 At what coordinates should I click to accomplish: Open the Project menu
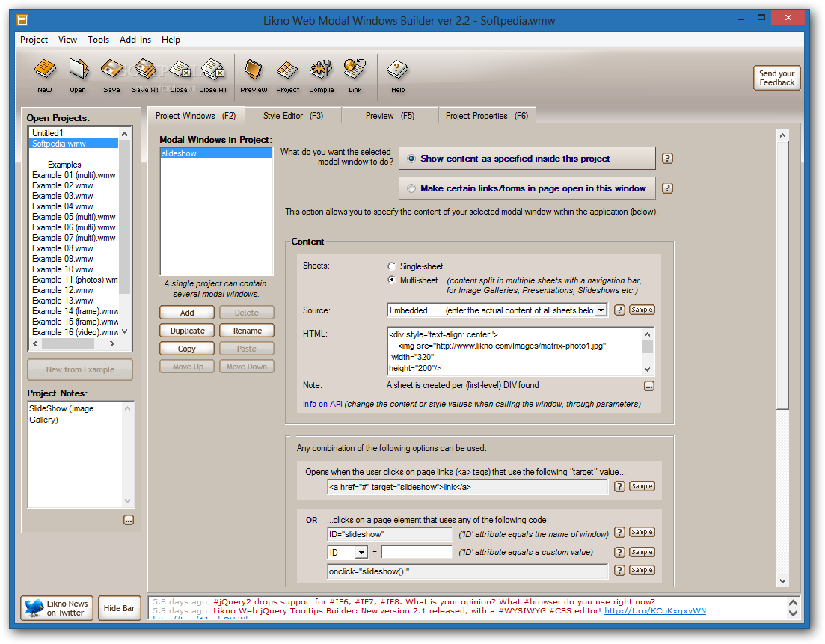pyautogui.click(x=34, y=40)
